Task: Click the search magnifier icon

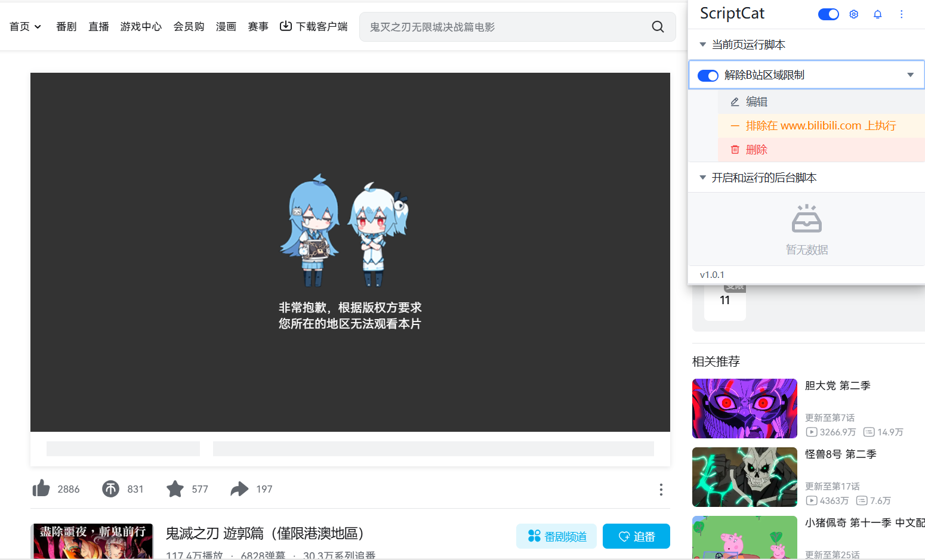Action: (x=658, y=27)
